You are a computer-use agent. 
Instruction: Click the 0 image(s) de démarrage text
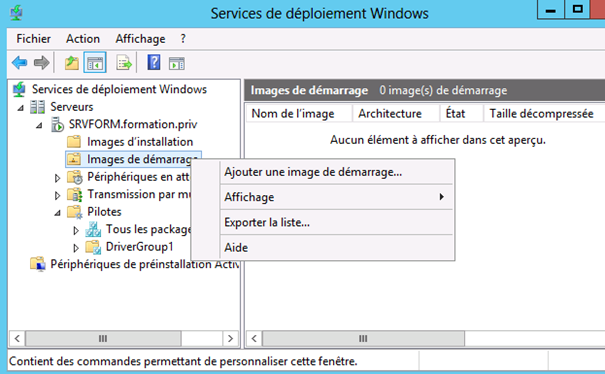(x=443, y=90)
